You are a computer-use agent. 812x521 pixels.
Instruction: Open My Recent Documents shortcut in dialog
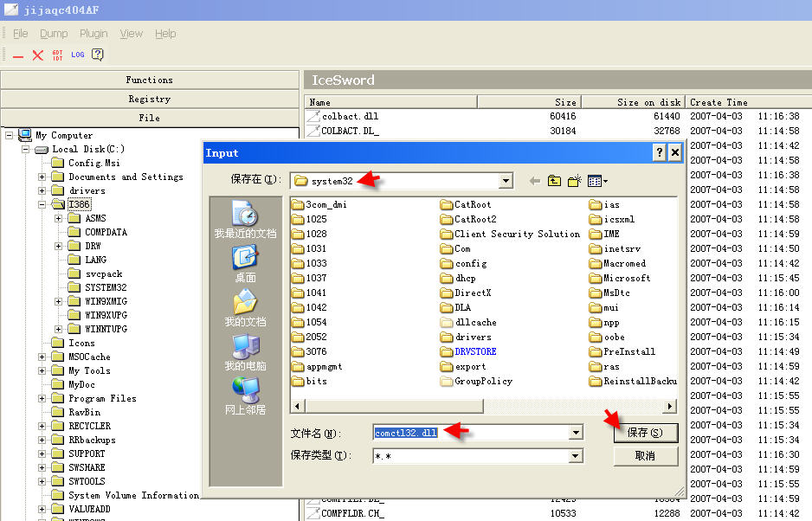click(246, 220)
